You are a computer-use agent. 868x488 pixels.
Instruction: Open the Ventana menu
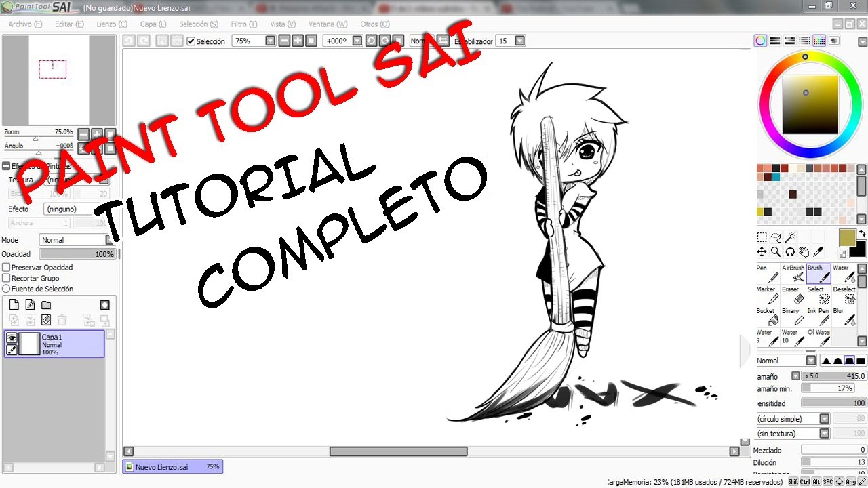pyautogui.click(x=328, y=24)
